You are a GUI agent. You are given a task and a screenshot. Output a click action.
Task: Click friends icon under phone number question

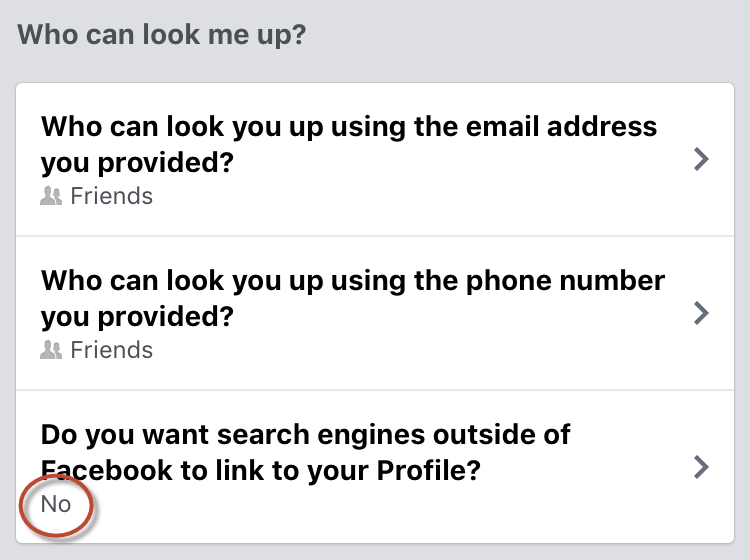(x=51, y=350)
